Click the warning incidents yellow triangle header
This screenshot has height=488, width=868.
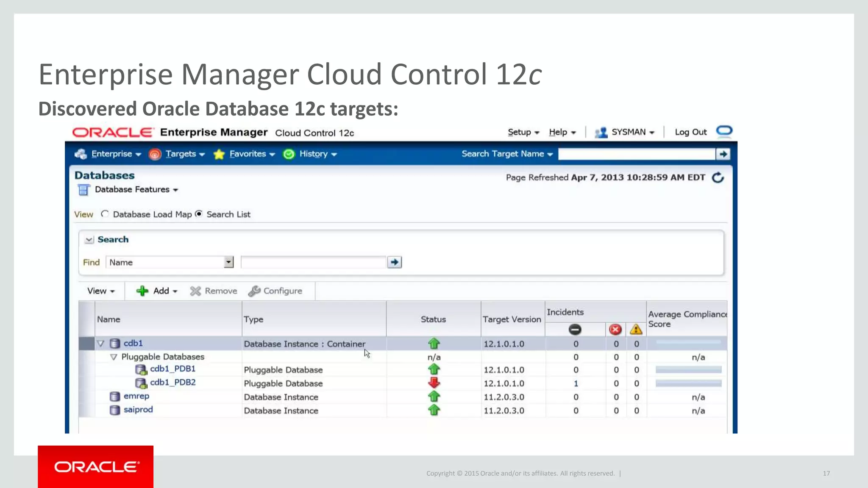tap(636, 329)
